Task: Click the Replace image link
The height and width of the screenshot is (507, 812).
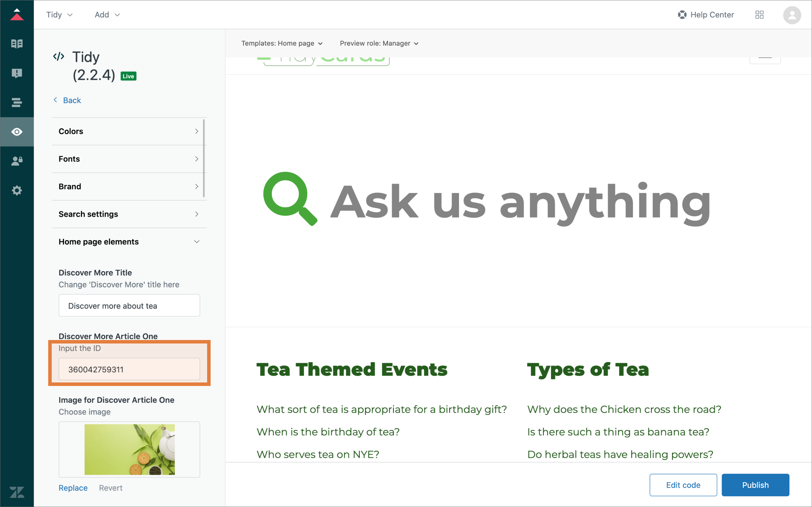Action: 73,488
